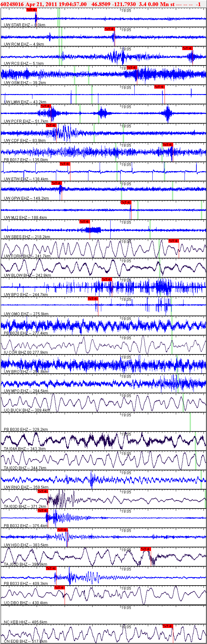Select the red pick marker on UW CDF trace
207x644 pixels.
point(51,126)
